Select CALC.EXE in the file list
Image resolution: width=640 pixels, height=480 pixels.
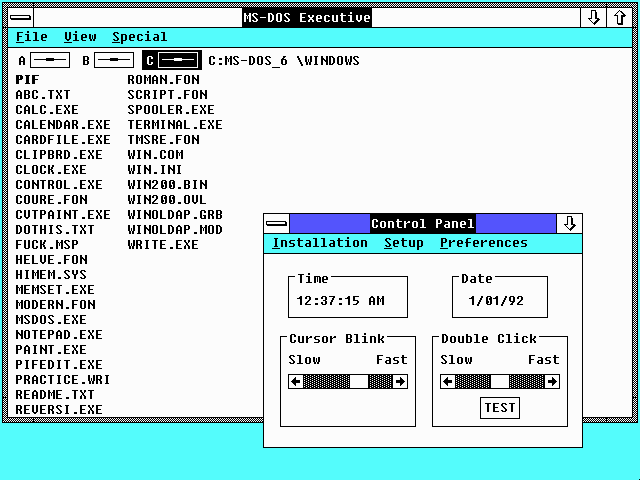point(47,110)
